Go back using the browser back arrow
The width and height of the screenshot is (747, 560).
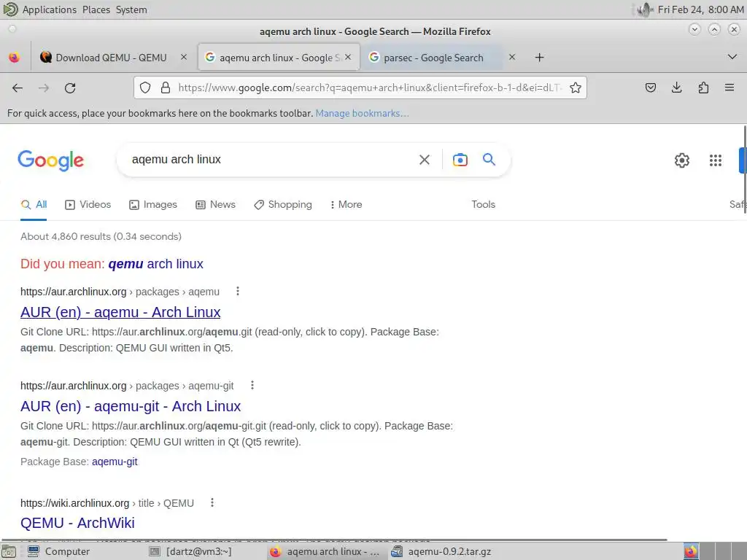point(18,87)
